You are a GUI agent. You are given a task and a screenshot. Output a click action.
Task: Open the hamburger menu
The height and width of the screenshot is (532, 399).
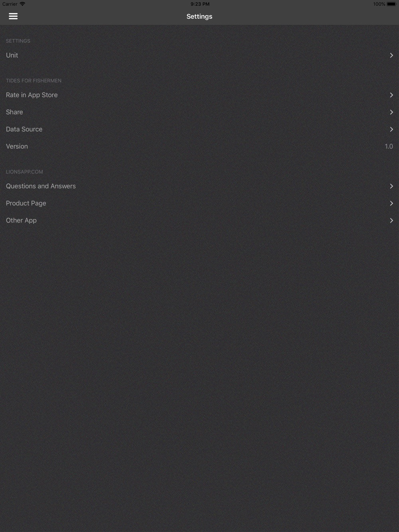(x=13, y=16)
